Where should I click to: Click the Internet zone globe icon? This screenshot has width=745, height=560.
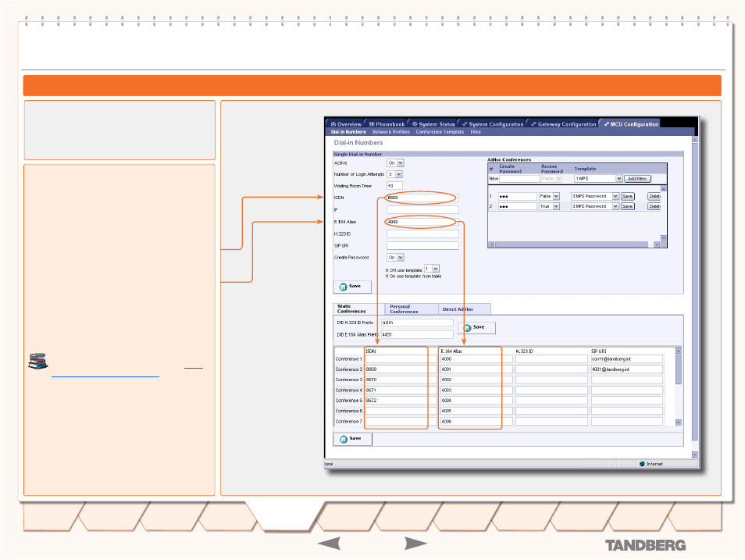click(x=642, y=464)
